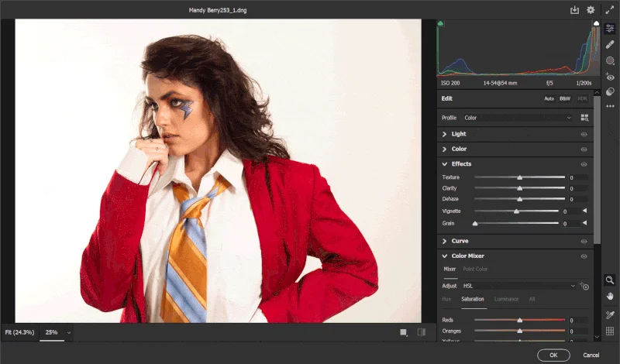Select the Luminance tab

point(506,299)
